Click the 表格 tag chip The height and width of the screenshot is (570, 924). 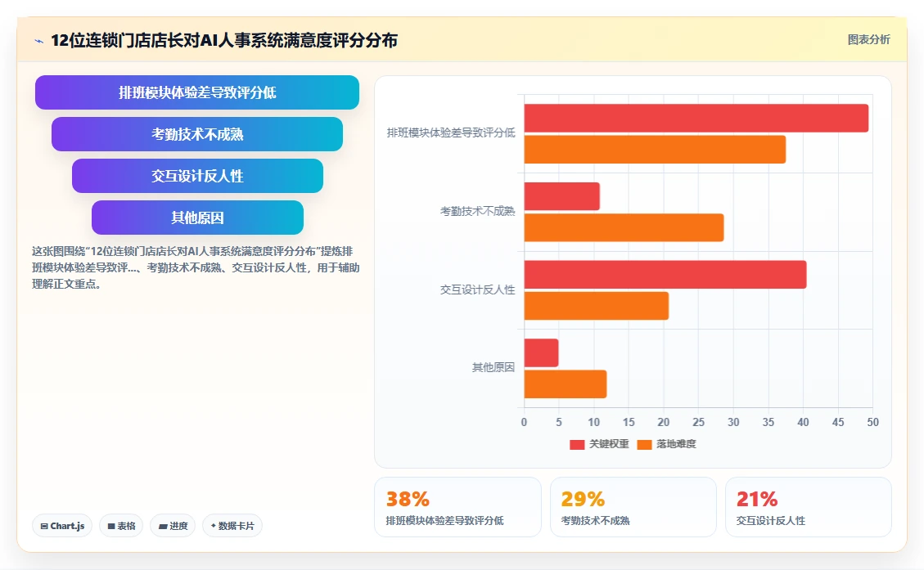(x=121, y=526)
